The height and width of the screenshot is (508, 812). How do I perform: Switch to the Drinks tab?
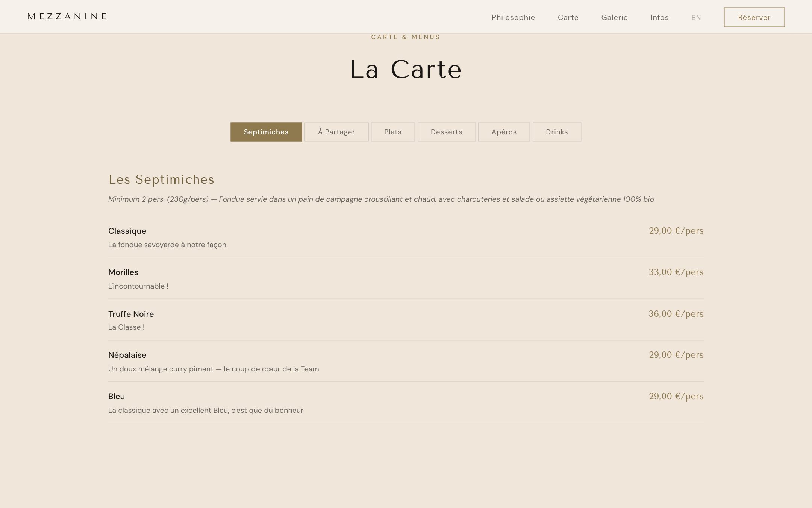pyautogui.click(x=557, y=132)
